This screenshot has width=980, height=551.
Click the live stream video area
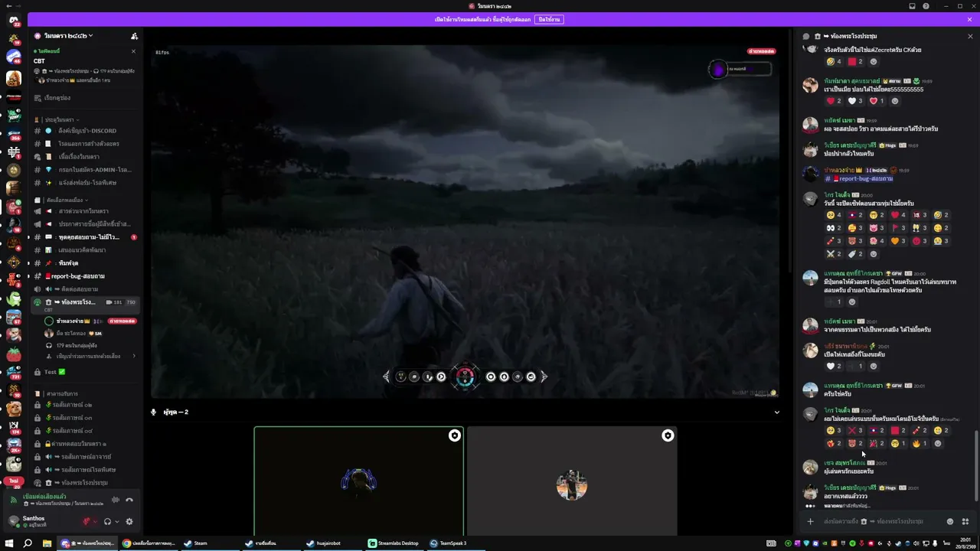[x=465, y=221]
